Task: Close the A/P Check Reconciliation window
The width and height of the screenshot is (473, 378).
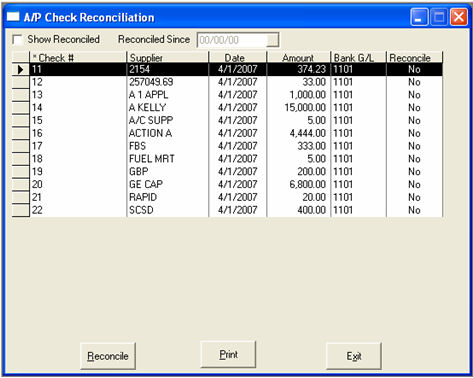Action: click(x=459, y=17)
